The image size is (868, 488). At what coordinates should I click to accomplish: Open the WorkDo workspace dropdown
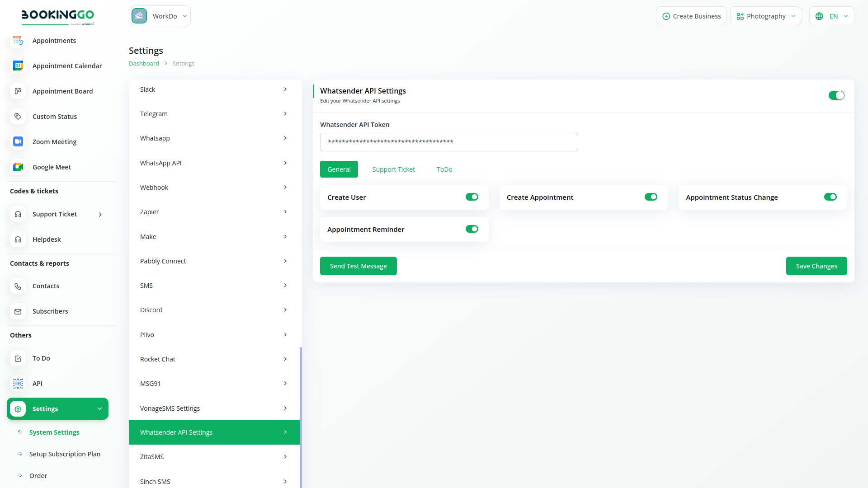tap(160, 16)
